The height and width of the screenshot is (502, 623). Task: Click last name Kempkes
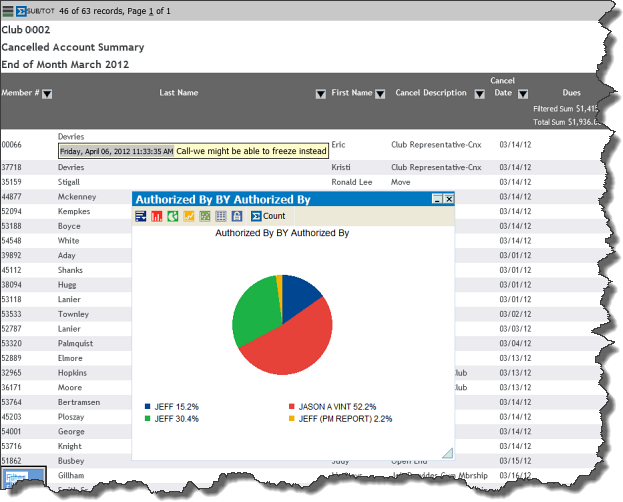click(74, 211)
